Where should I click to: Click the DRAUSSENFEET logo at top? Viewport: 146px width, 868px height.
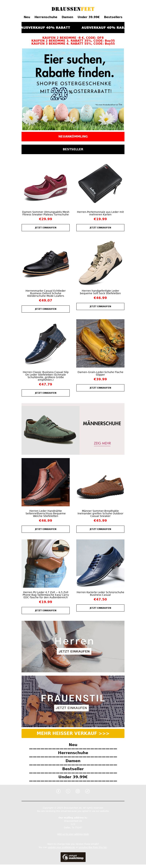[73, 9]
